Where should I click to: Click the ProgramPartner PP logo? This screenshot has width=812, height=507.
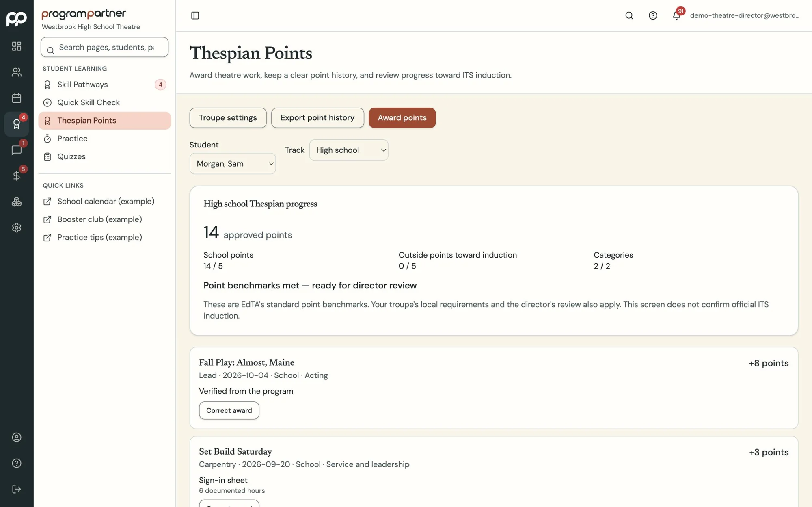(17, 18)
